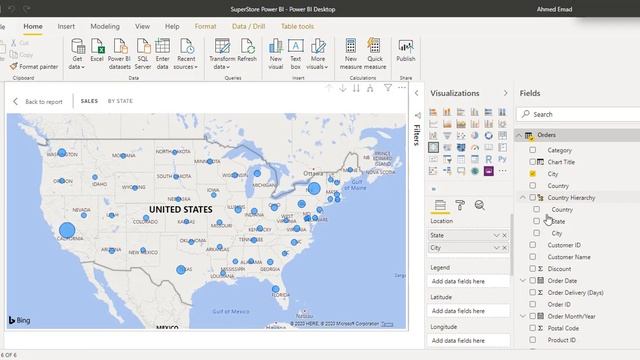The height and width of the screenshot is (360, 640).
Task: Collapse the Country Hierarchy node
Action: tap(523, 198)
